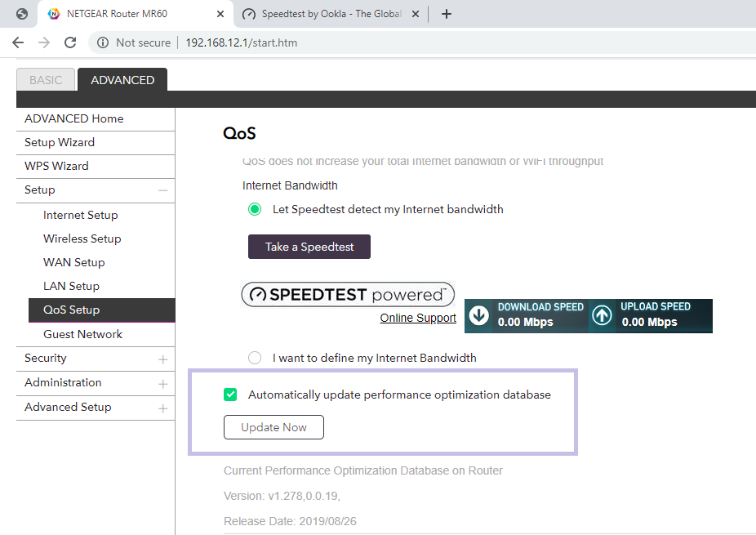Click the Release Date 2019/08/26 text

291,521
